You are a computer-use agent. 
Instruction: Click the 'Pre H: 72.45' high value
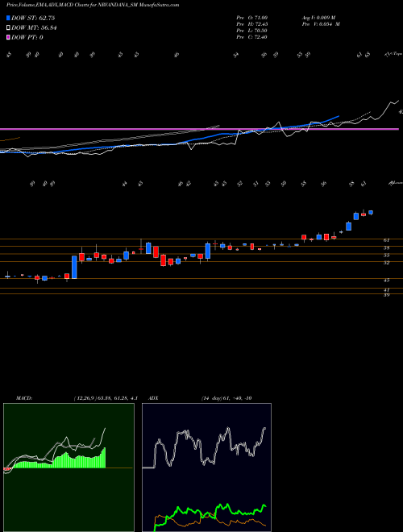point(251,24)
